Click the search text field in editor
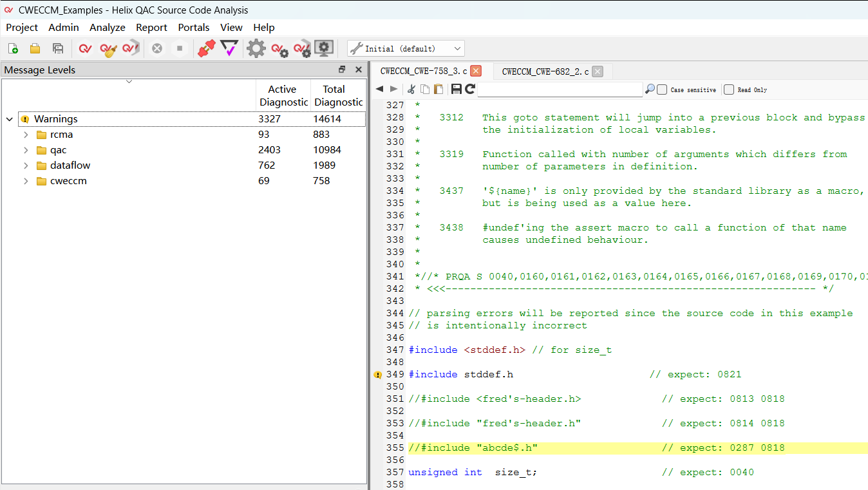This screenshot has width=868, height=490. [560, 90]
